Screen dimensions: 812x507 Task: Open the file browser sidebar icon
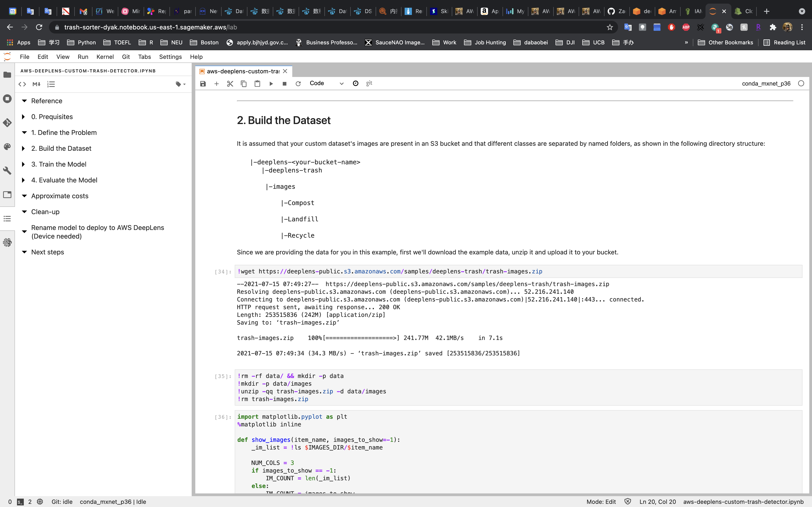(7, 75)
